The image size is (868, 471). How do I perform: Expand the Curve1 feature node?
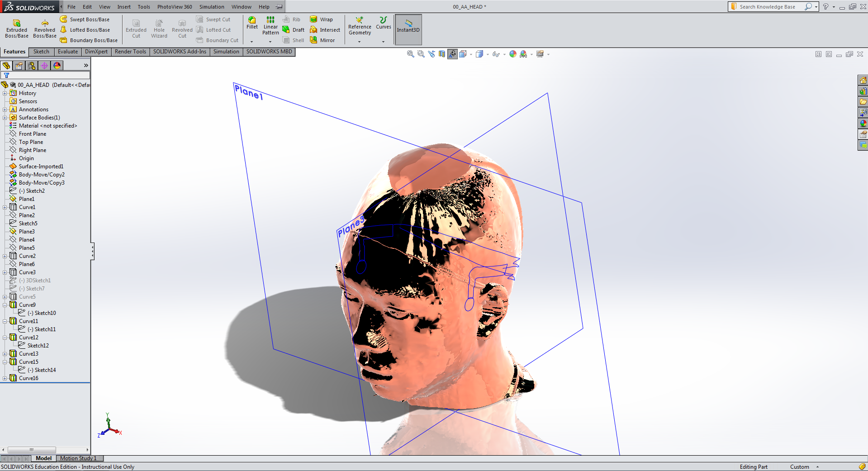pos(5,207)
